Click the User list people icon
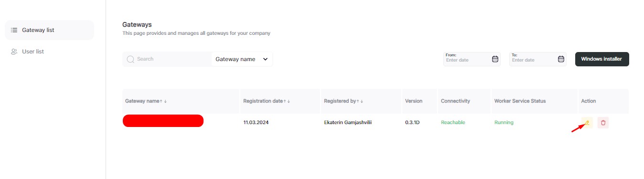 [14, 52]
